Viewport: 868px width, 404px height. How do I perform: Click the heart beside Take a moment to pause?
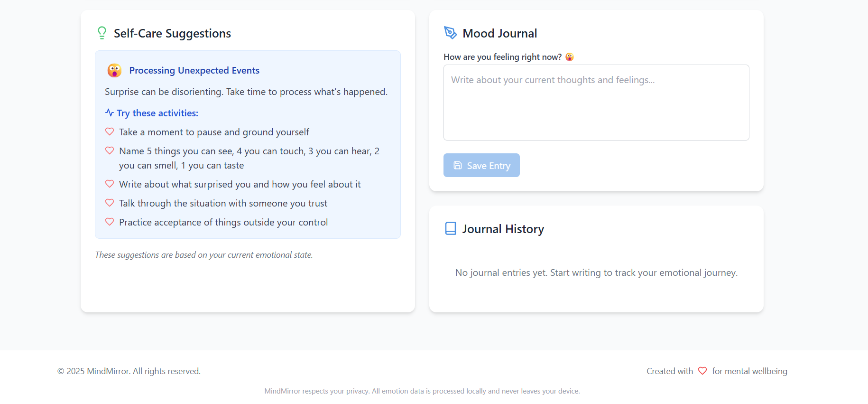click(110, 132)
